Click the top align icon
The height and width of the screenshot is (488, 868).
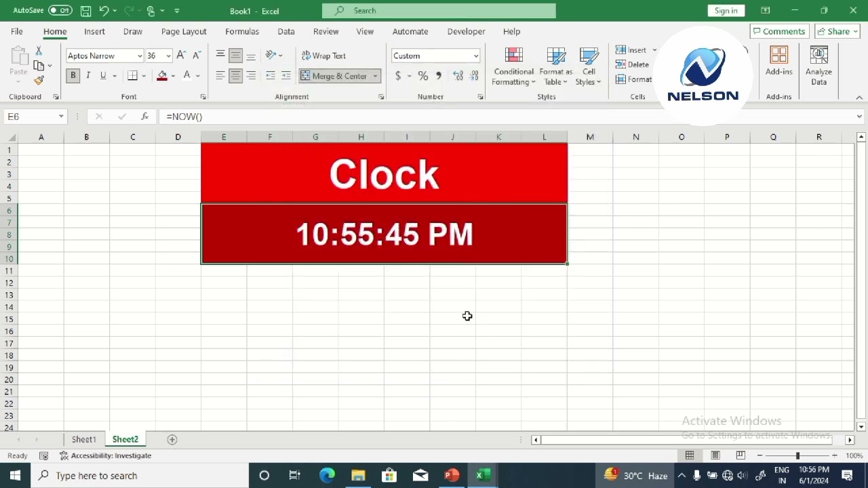(x=220, y=56)
